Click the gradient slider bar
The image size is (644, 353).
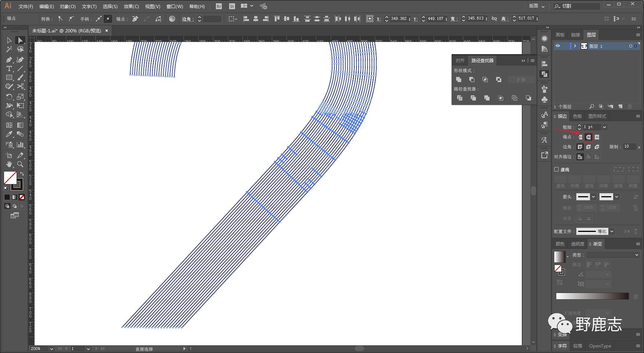592,296
